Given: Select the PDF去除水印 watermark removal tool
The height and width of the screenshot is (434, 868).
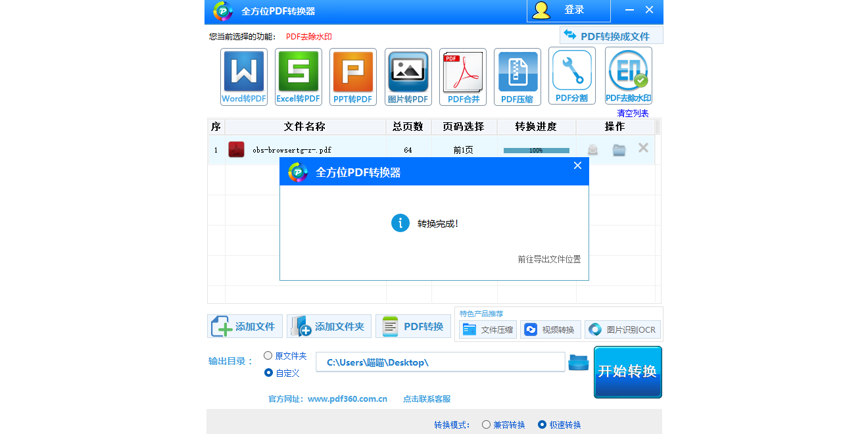Looking at the screenshot, I should point(627,76).
